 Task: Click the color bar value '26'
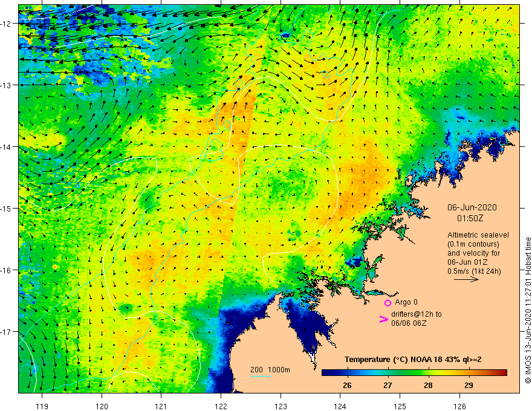[x=347, y=386]
